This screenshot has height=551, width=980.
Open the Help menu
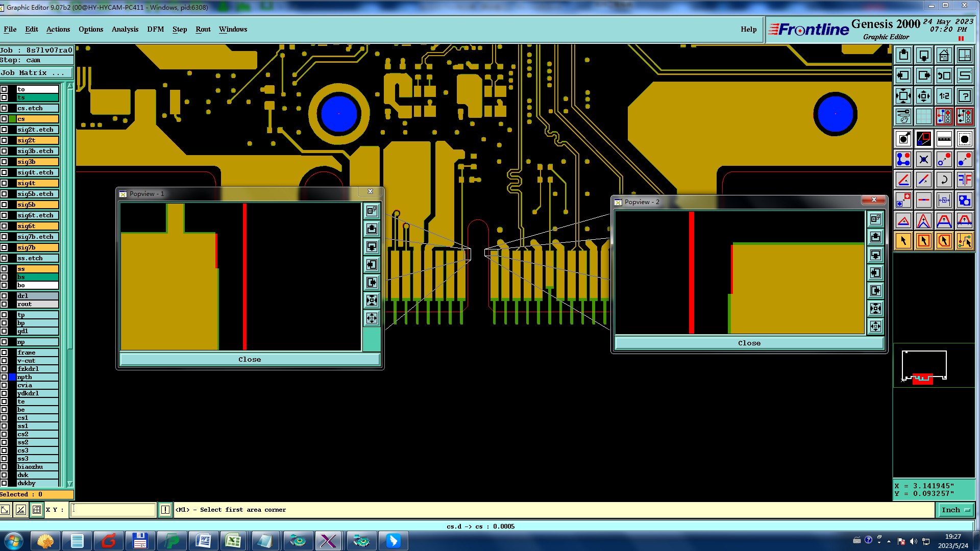pyautogui.click(x=749, y=30)
